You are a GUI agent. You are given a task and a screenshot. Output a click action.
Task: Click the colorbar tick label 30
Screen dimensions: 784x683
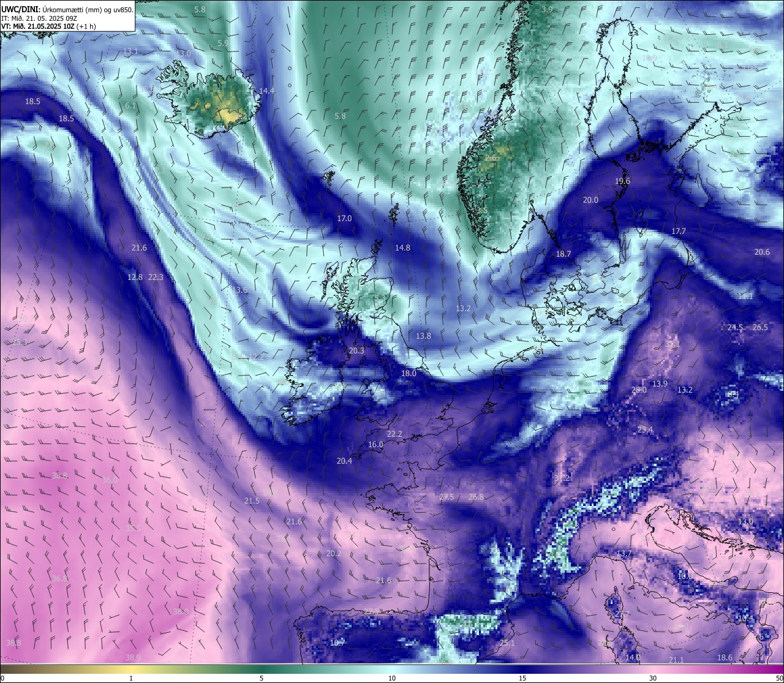(x=653, y=678)
